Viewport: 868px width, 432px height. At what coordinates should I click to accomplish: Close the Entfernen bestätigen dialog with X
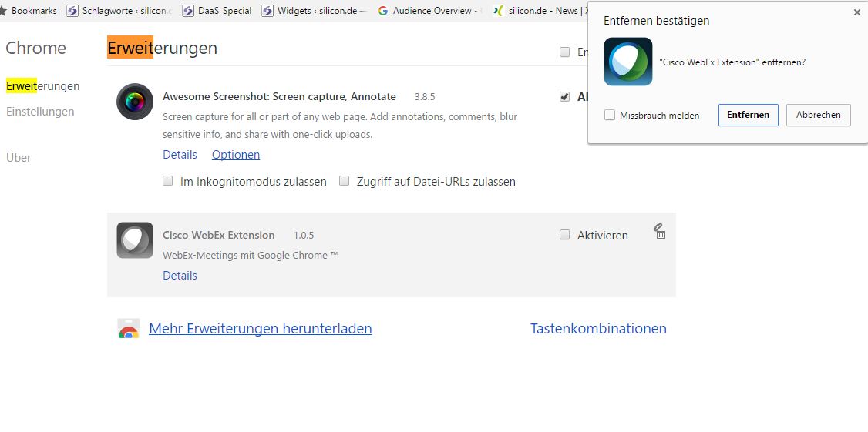pyautogui.click(x=857, y=13)
